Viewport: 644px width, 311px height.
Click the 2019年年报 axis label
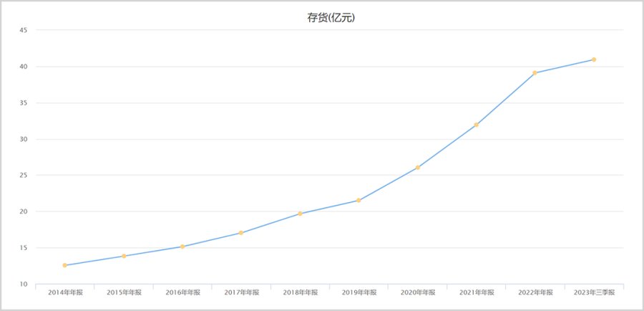pos(359,292)
